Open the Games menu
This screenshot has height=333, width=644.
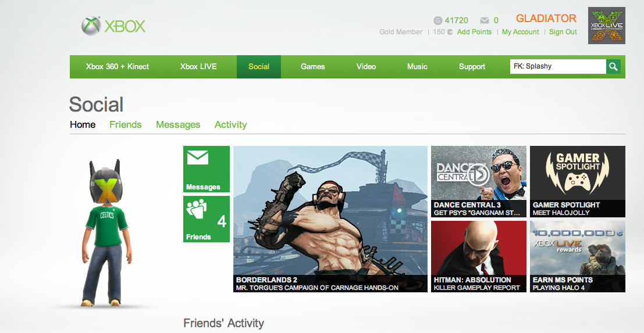[x=312, y=66]
